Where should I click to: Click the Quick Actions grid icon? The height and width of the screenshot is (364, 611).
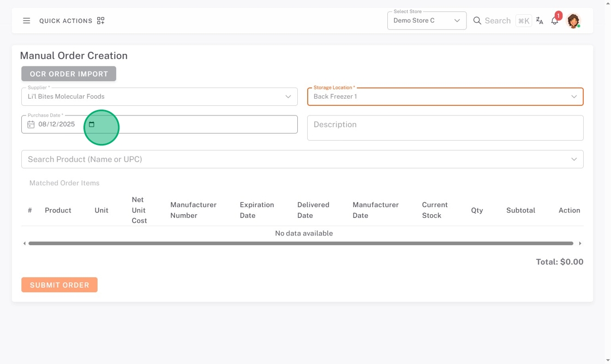(x=100, y=21)
